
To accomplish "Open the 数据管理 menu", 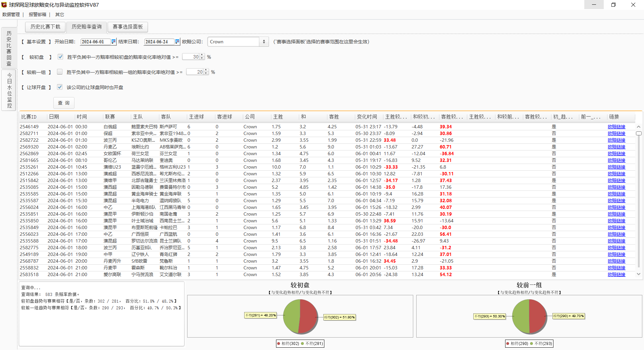I will [x=11, y=14].
